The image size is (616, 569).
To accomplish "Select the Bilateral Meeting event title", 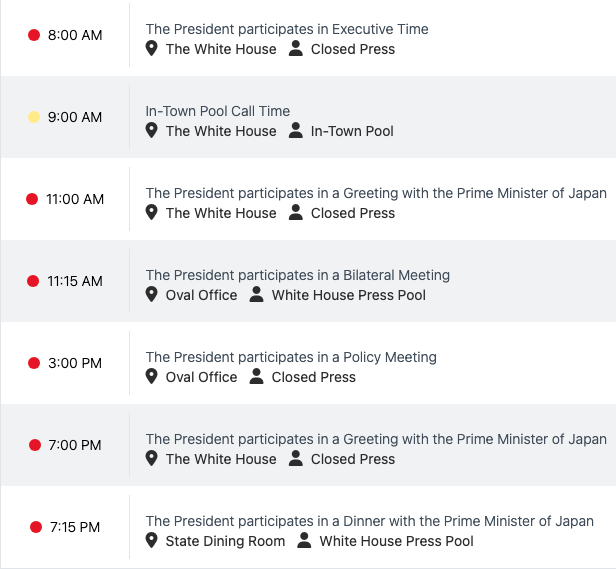I will coord(298,275).
